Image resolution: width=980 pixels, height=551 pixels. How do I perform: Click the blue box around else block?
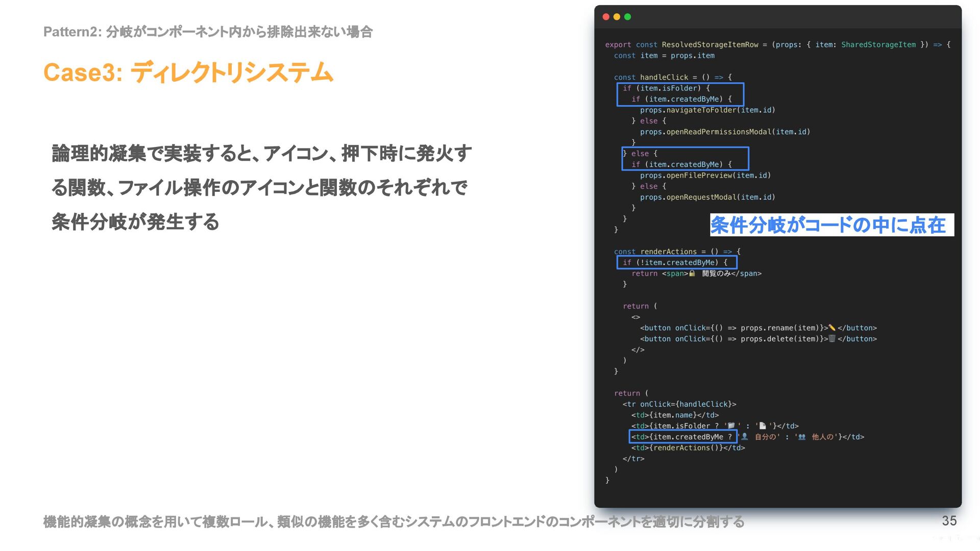click(685, 159)
